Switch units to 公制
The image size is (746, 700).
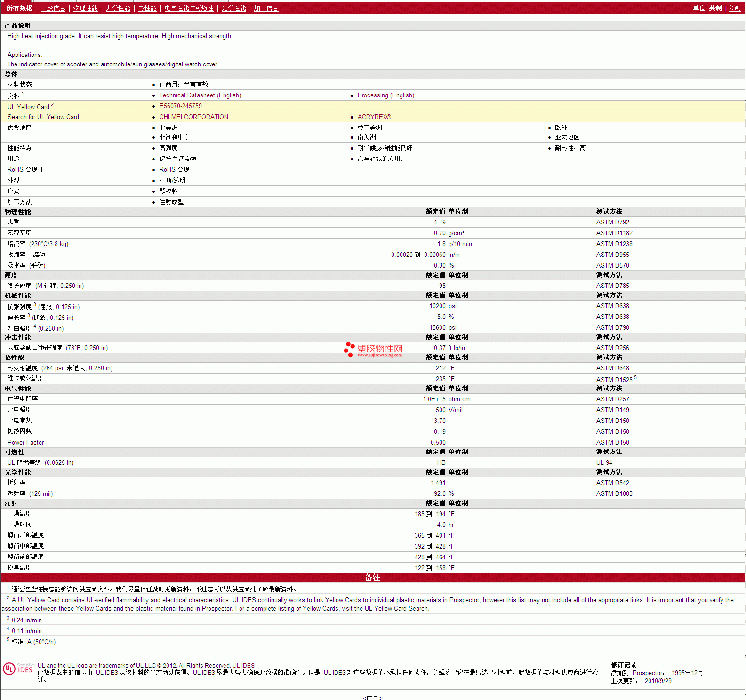[x=735, y=8]
